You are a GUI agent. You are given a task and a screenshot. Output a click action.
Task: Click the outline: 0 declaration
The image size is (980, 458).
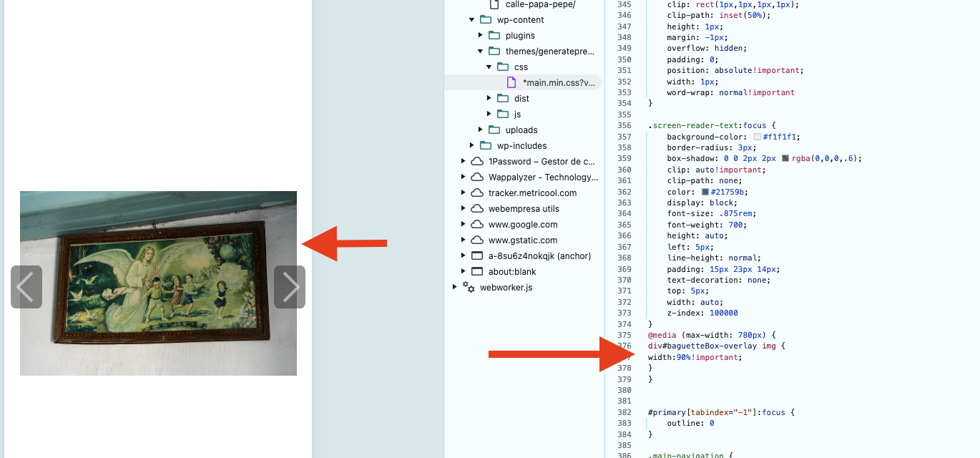[691, 423]
